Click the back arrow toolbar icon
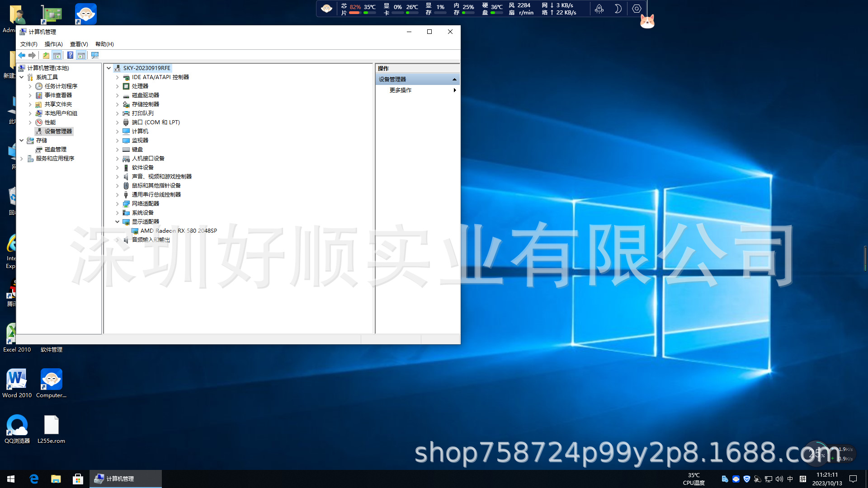Image resolution: width=868 pixels, height=488 pixels. point(22,55)
